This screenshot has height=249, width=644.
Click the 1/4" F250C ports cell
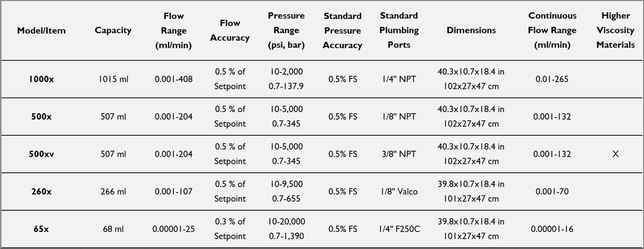pyautogui.click(x=399, y=229)
